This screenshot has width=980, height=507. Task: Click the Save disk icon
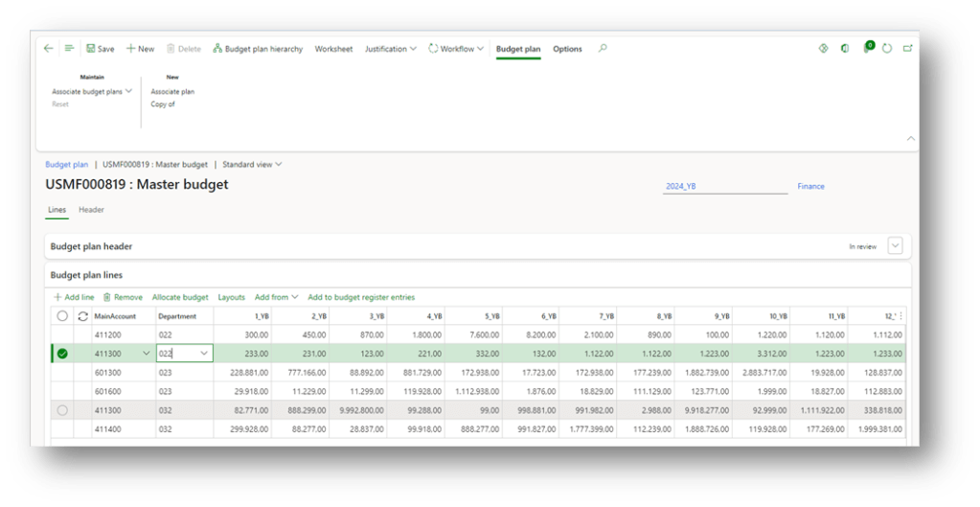click(x=91, y=49)
